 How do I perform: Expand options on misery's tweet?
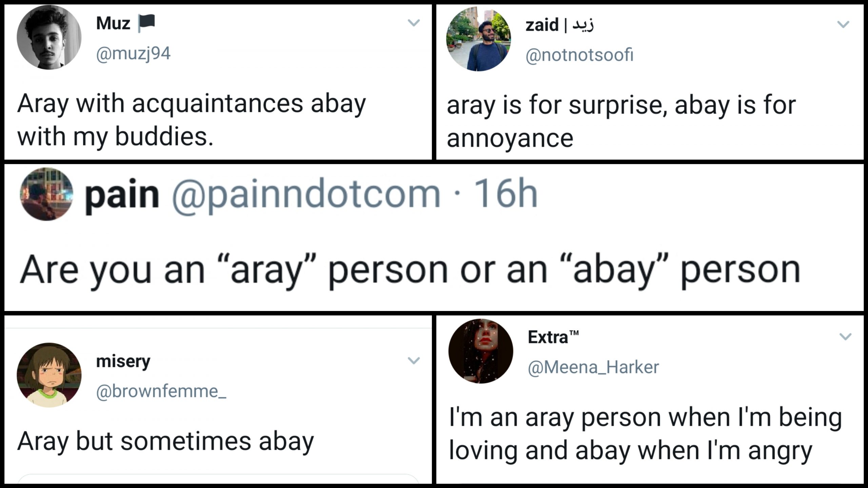point(414,360)
